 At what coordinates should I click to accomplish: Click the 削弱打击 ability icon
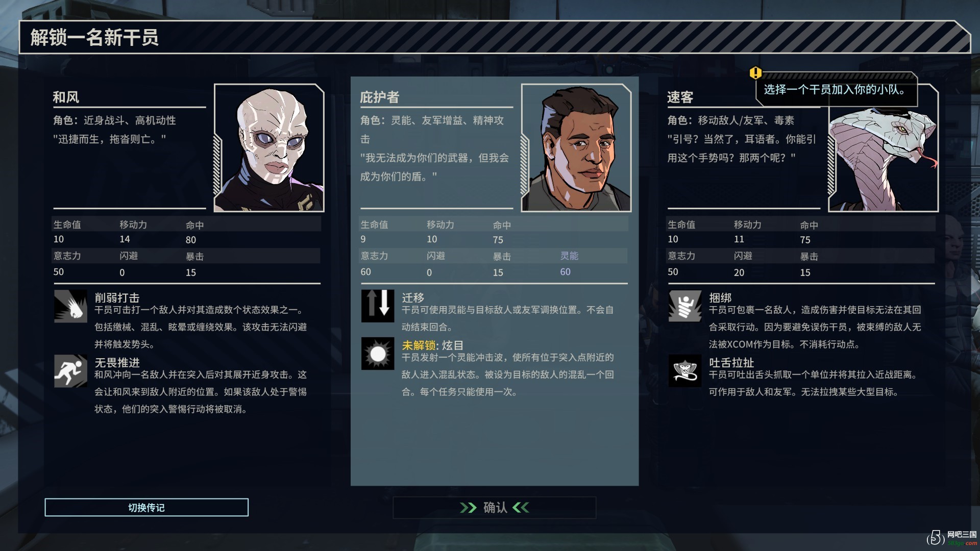point(70,306)
